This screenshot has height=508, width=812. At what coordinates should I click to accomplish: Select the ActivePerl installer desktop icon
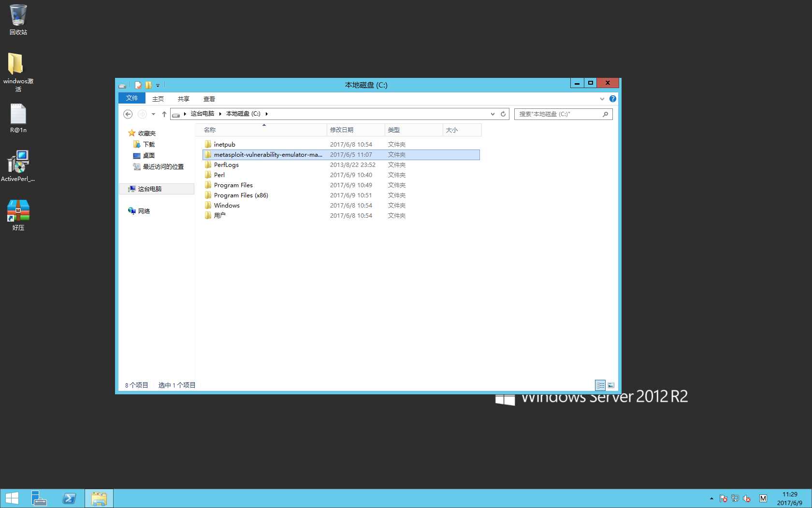coord(18,166)
